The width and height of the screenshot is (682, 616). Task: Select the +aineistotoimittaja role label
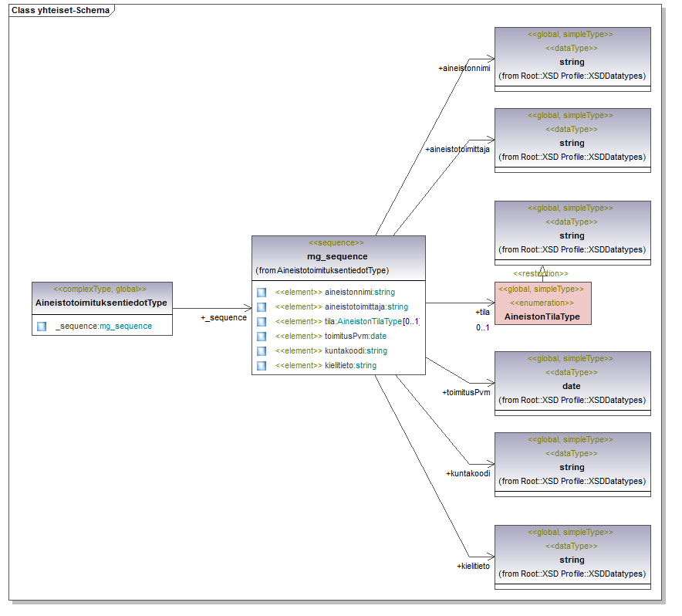pyautogui.click(x=457, y=149)
